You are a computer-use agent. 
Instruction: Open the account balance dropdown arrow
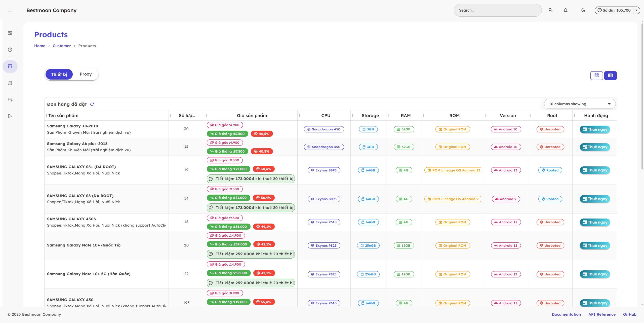(x=636, y=10)
